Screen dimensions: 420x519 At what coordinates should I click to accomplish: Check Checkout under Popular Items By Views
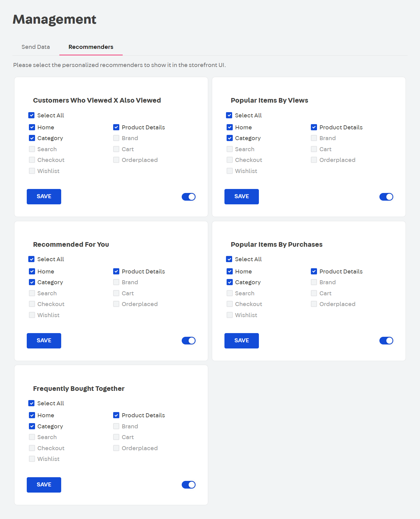pos(230,160)
